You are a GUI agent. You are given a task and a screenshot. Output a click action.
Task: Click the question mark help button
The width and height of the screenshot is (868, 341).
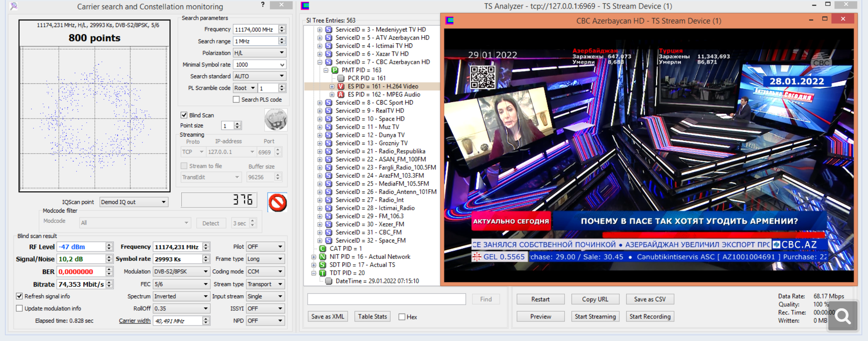click(x=263, y=4)
